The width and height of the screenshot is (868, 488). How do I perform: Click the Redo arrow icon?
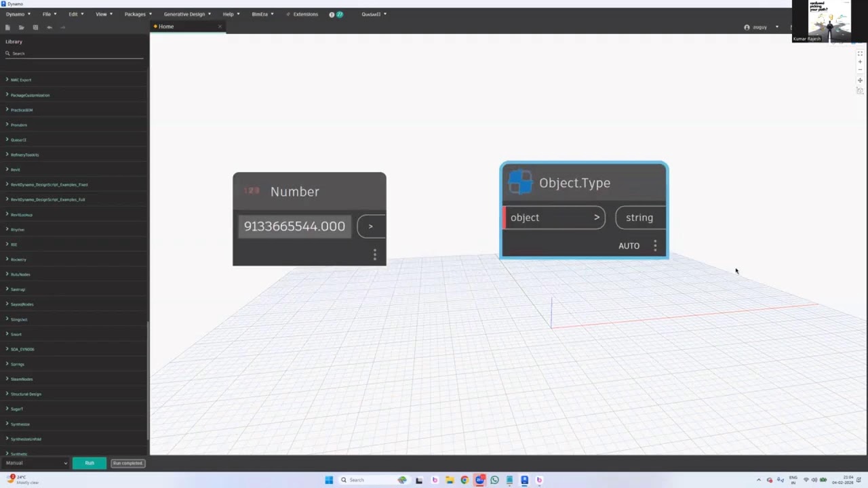pos(63,27)
